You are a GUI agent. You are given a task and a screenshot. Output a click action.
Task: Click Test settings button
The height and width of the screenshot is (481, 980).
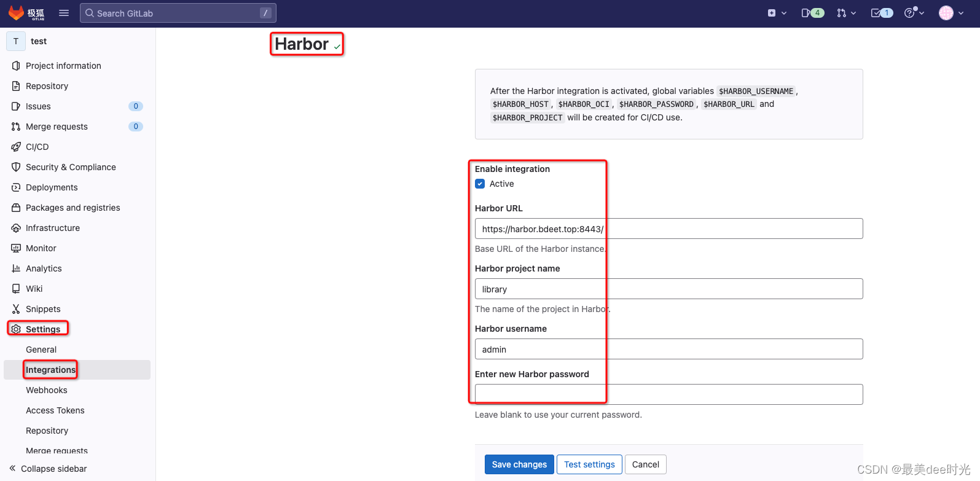tap(589, 464)
